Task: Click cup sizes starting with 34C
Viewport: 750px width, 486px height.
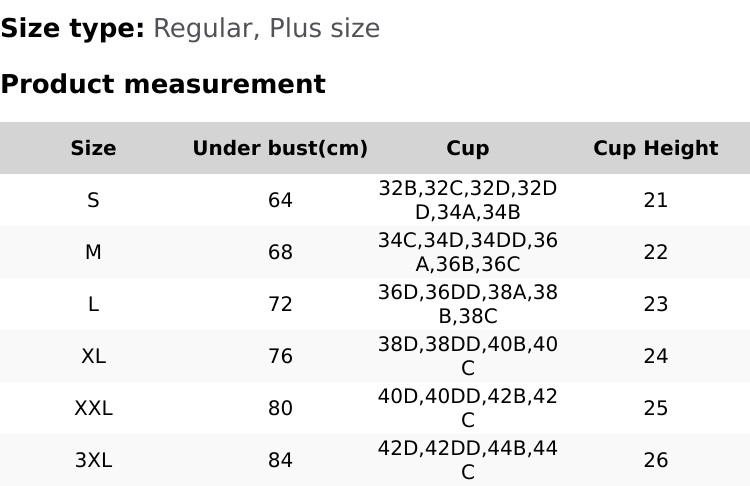Action: (x=467, y=252)
